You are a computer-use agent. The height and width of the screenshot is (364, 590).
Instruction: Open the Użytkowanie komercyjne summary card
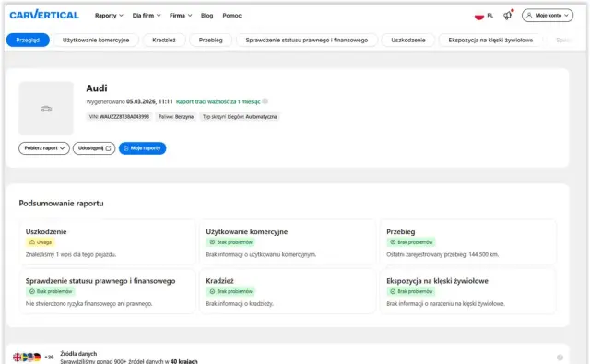point(288,242)
